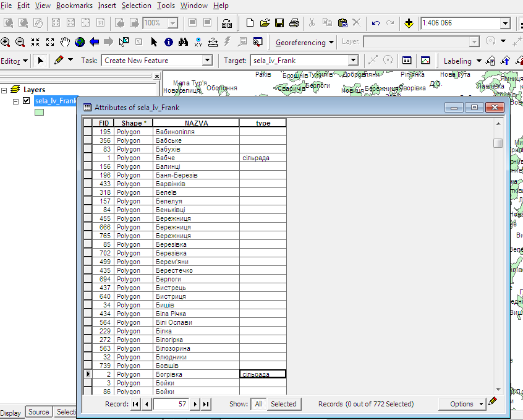Collapse the Layers tree group
This screenshot has height=420, width=523.
[x=4, y=90]
